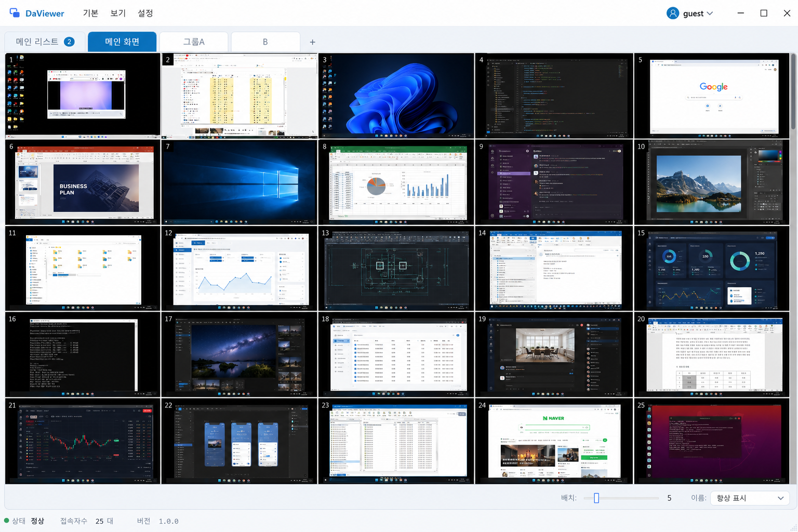
Task: Select screen 24 showing Naver page
Action: [x=554, y=441]
